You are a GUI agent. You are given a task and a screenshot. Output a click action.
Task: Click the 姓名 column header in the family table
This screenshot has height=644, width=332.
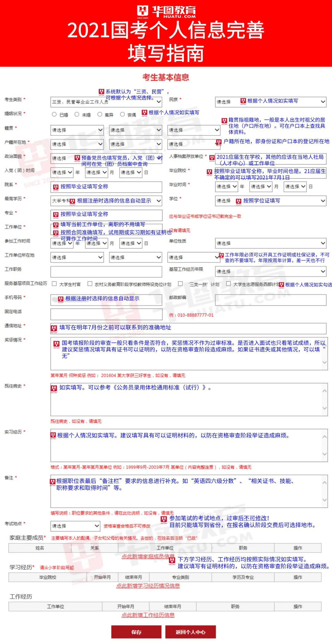[x=40, y=548]
